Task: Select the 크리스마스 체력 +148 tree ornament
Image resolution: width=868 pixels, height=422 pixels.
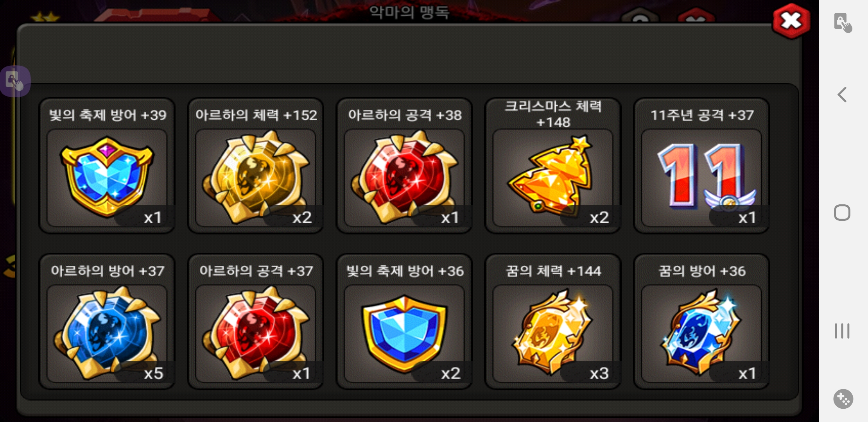Action: pyautogui.click(x=553, y=178)
